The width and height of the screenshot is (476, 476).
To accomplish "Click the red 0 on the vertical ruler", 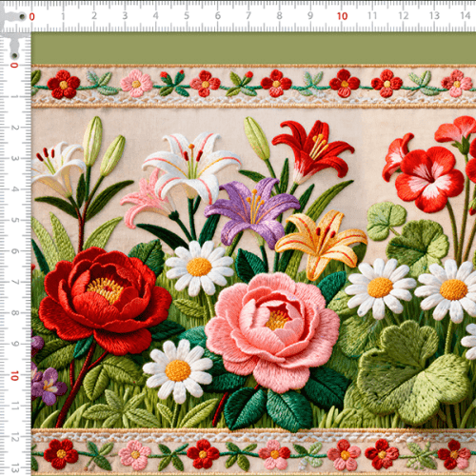I will click(x=14, y=65).
